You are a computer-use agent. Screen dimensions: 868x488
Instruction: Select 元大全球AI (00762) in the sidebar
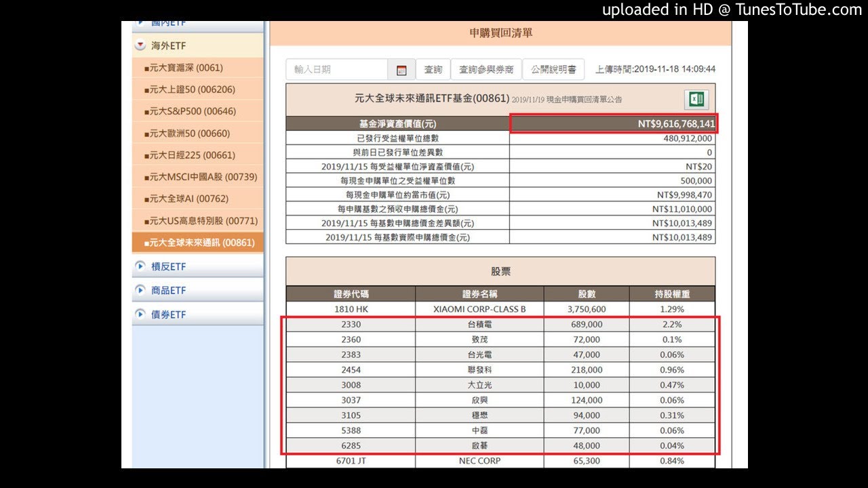(x=197, y=199)
